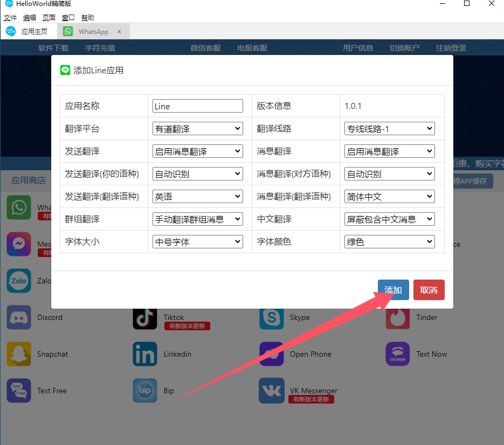Open 消息翻译(翻译语种) dropdown showing 简体中文

point(390,196)
